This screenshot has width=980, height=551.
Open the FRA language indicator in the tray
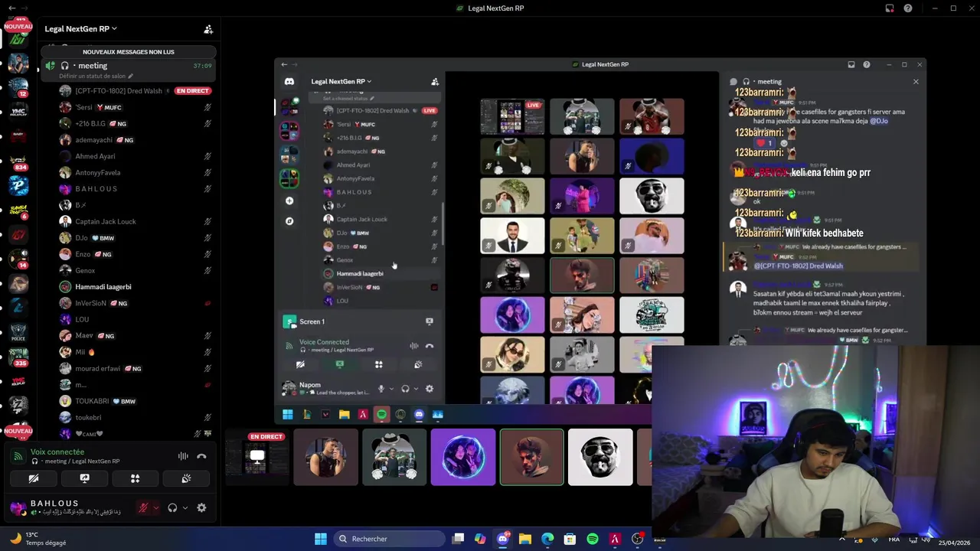coord(894,539)
